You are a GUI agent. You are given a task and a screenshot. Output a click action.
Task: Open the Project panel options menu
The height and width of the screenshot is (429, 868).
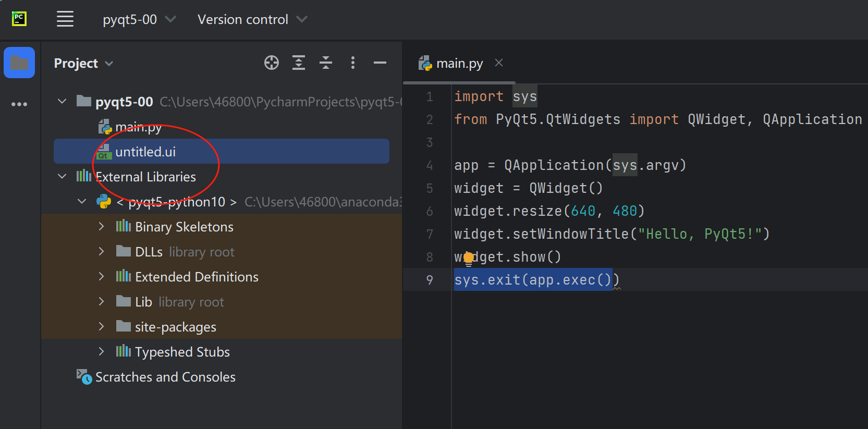pos(353,63)
